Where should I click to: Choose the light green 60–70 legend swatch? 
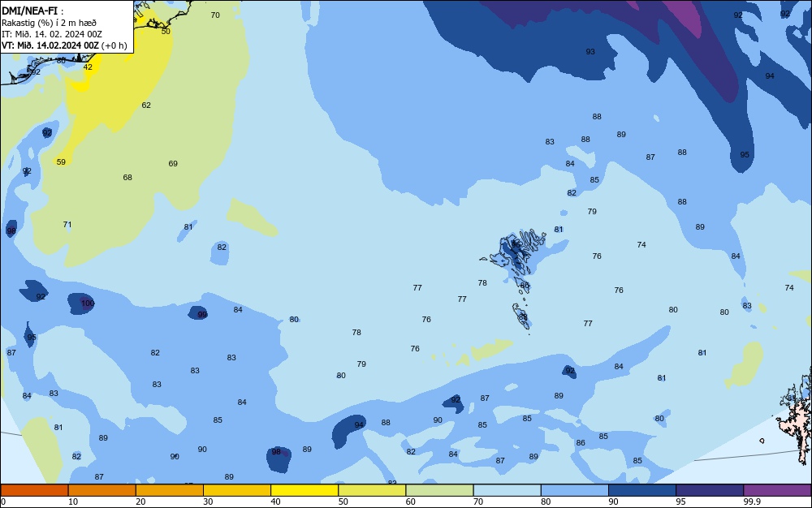click(439, 490)
